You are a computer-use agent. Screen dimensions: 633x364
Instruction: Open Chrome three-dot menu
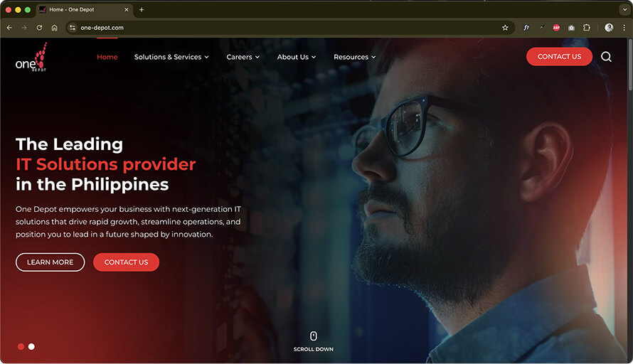click(x=624, y=28)
